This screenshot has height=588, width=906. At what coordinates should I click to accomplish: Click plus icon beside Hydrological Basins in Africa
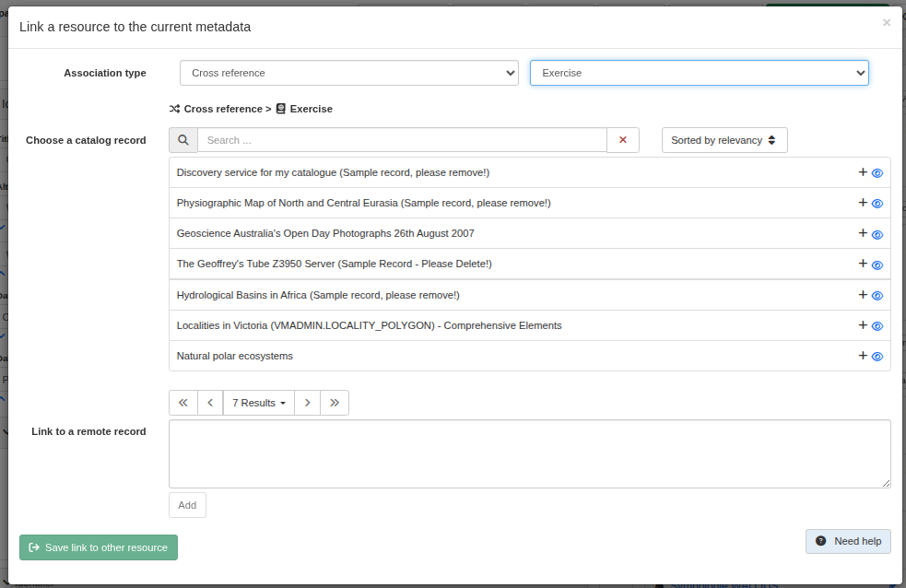tap(863, 295)
